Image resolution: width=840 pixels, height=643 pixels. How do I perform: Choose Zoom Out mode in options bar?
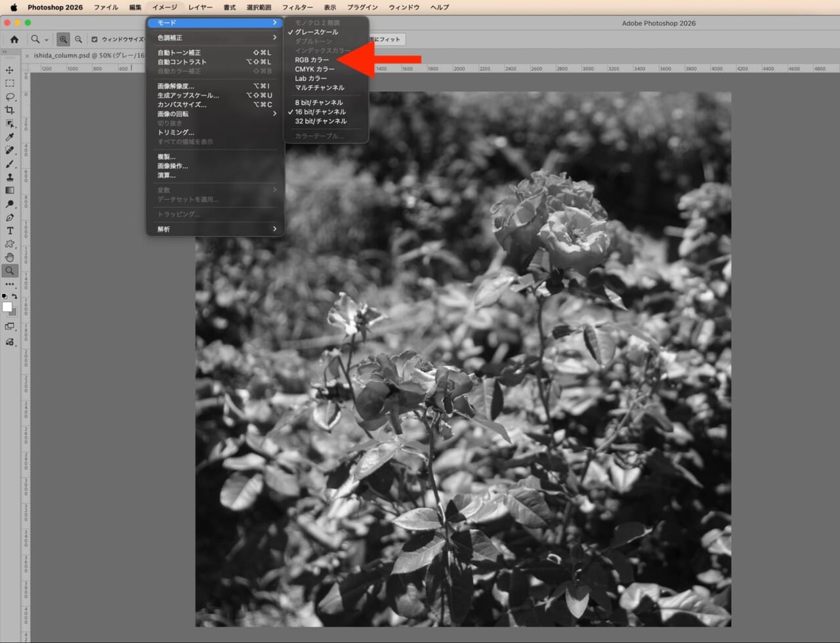click(78, 39)
